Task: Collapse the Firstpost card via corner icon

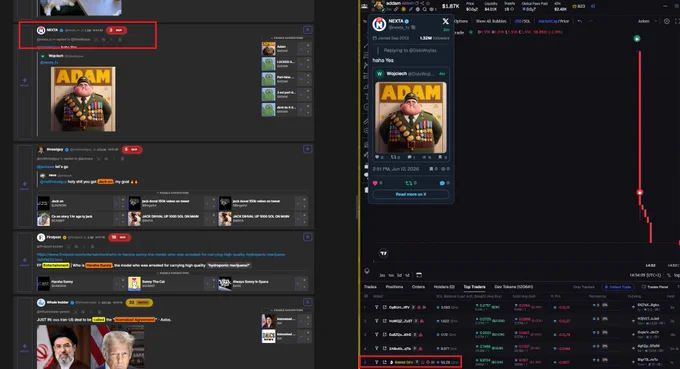Action: coord(307,237)
